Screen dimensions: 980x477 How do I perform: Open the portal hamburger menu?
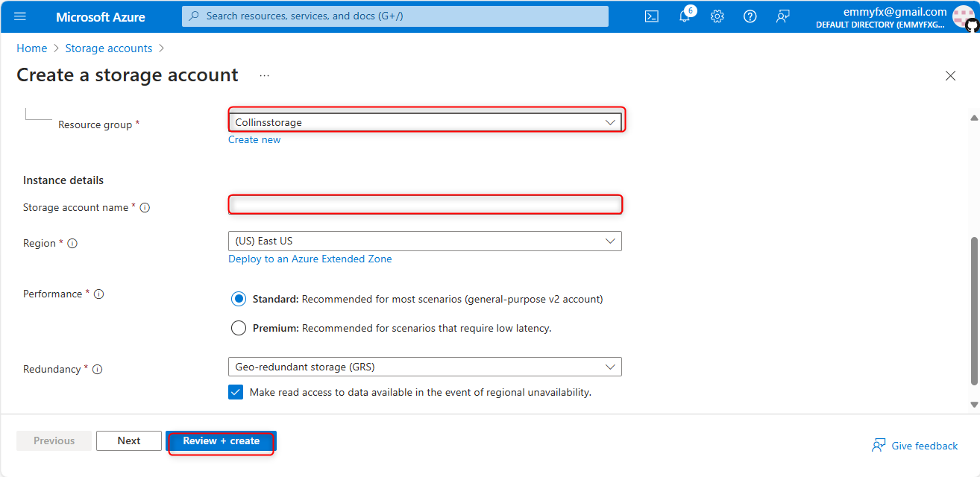click(20, 16)
